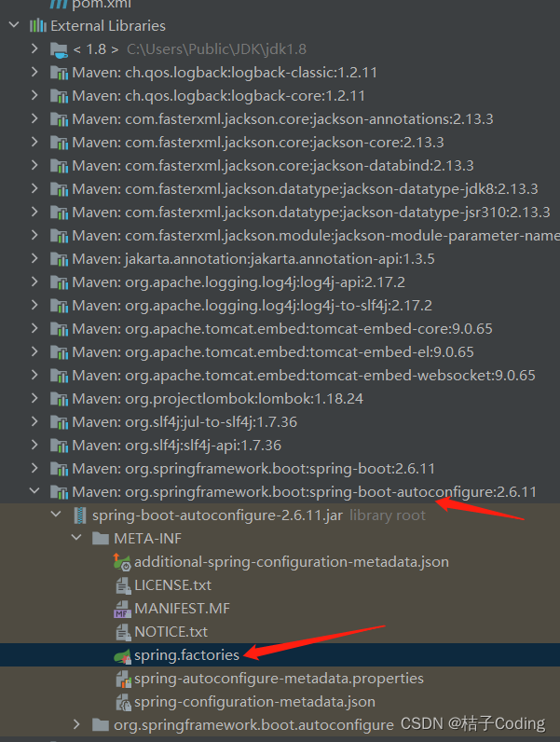Click spring-configuration-metadata.json file icon
This screenshot has height=742, width=560.
point(123,702)
